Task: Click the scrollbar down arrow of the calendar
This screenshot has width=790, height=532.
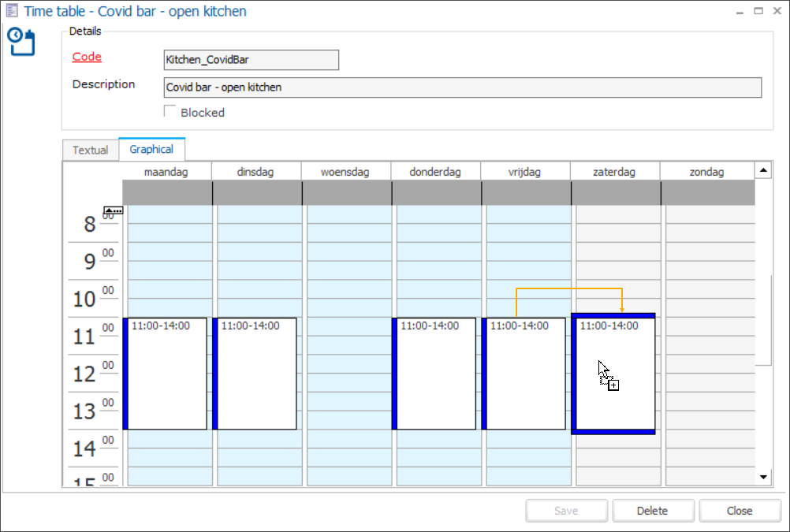Action: click(x=762, y=477)
